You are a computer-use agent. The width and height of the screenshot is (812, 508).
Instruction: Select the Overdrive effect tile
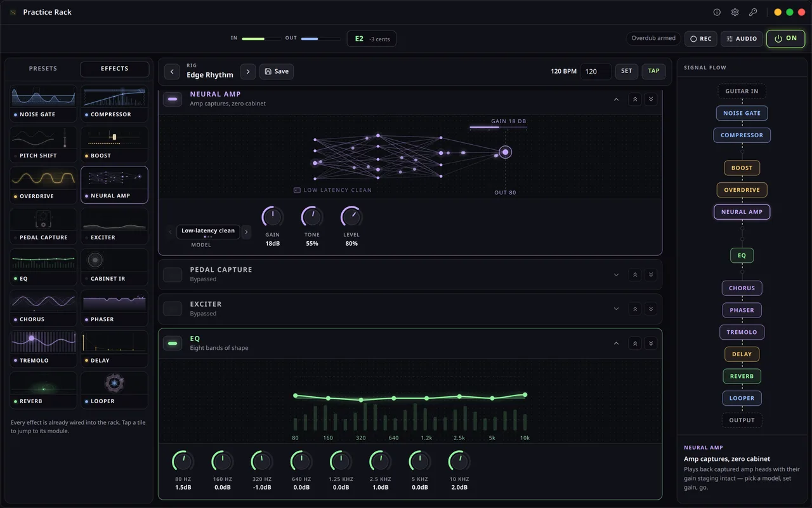click(x=43, y=185)
